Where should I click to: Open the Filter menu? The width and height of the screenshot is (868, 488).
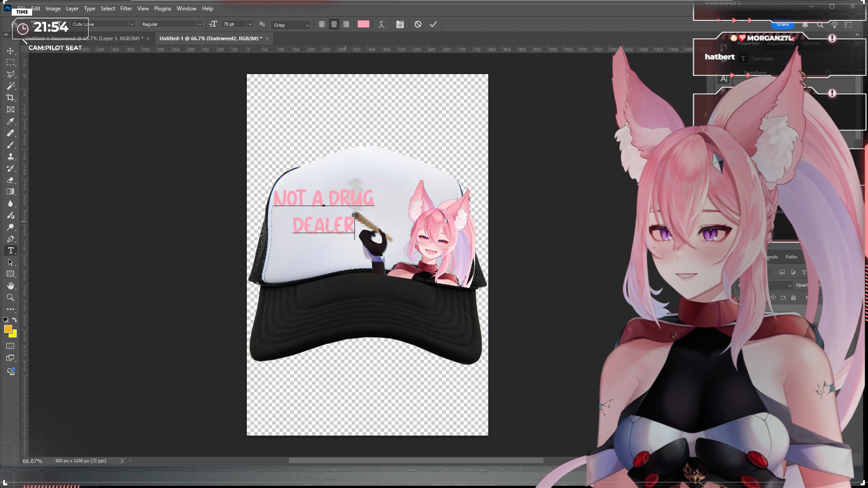[x=126, y=9]
